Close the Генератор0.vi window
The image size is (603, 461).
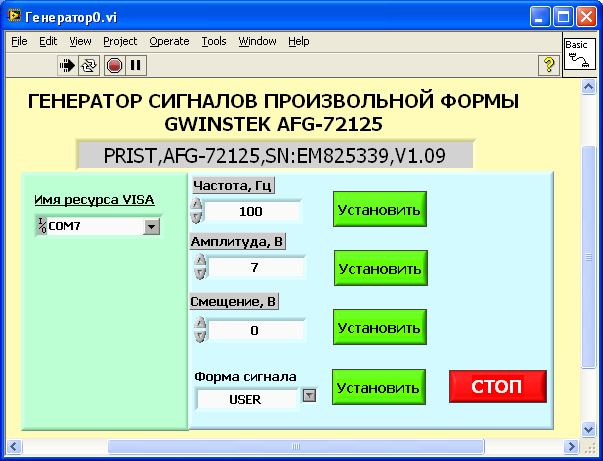[x=586, y=17]
